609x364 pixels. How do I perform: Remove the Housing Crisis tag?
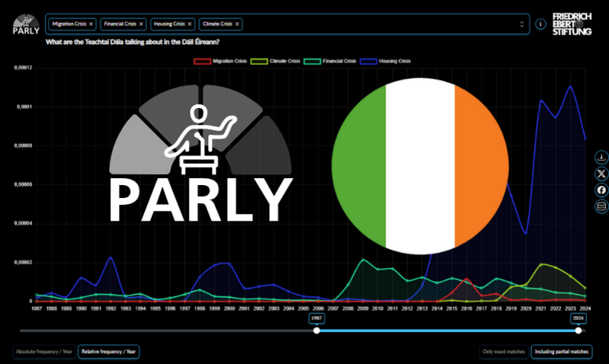click(190, 24)
